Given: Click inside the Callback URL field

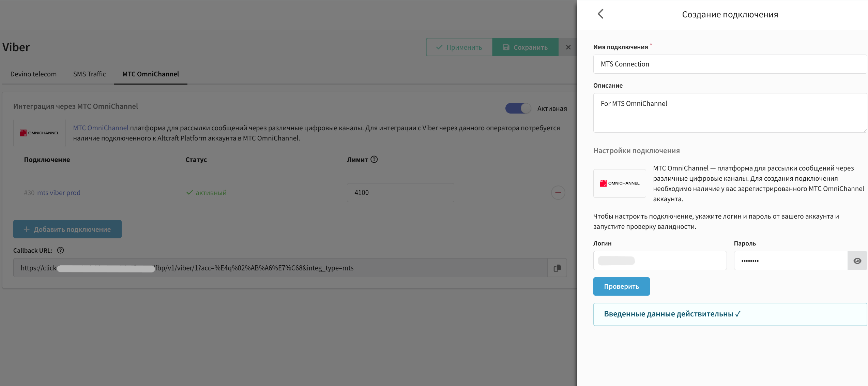Looking at the screenshot, I should pos(280,268).
